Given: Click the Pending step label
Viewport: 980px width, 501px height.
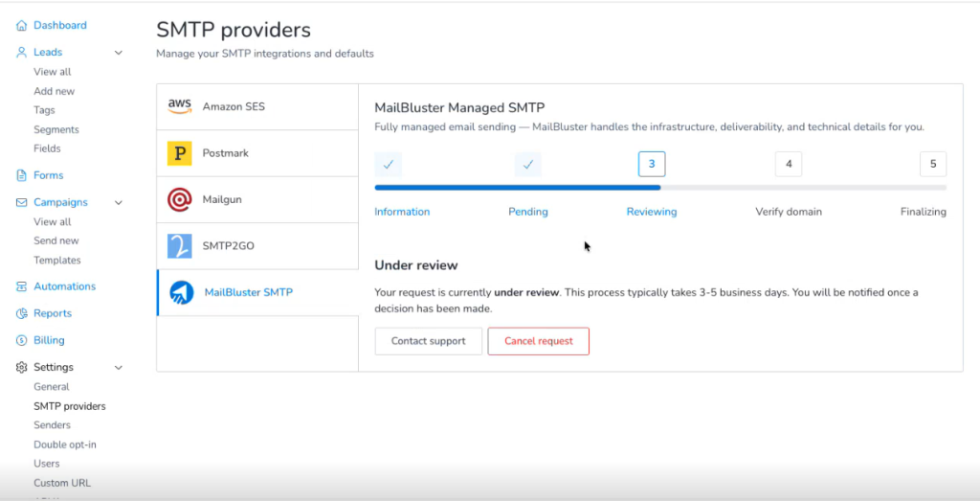Looking at the screenshot, I should click(x=528, y=212).
